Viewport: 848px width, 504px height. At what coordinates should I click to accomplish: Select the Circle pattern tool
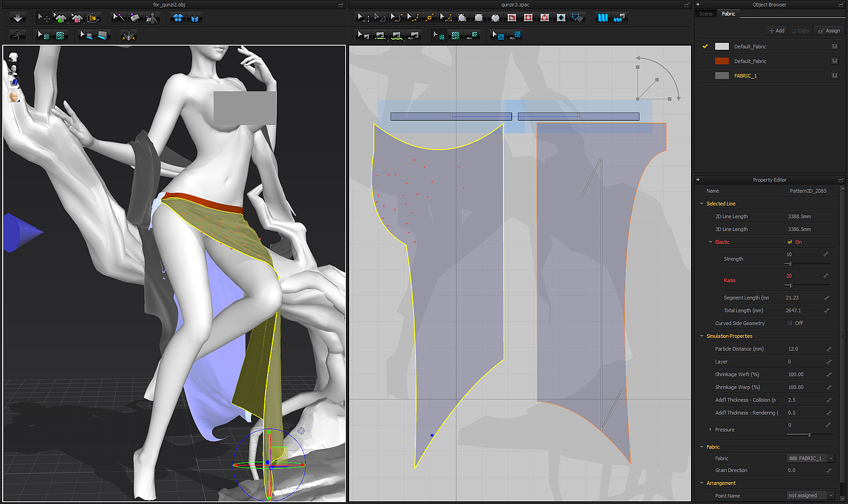click(495, 18)
